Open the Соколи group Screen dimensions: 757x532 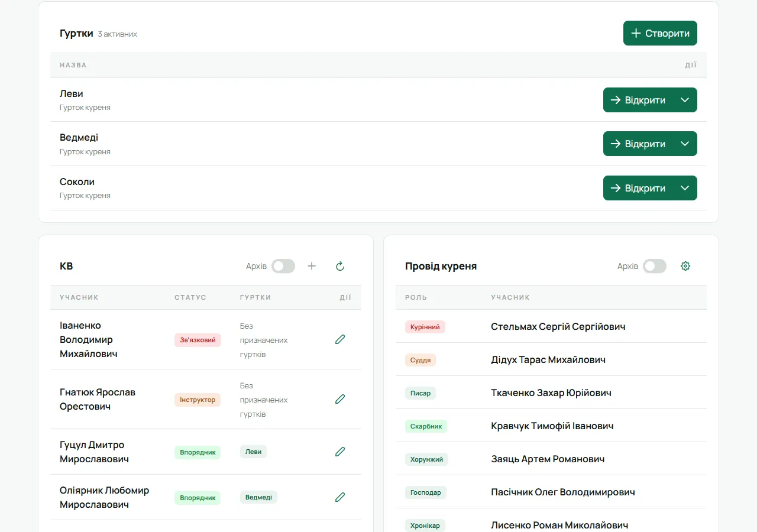(x=638, y=188)
